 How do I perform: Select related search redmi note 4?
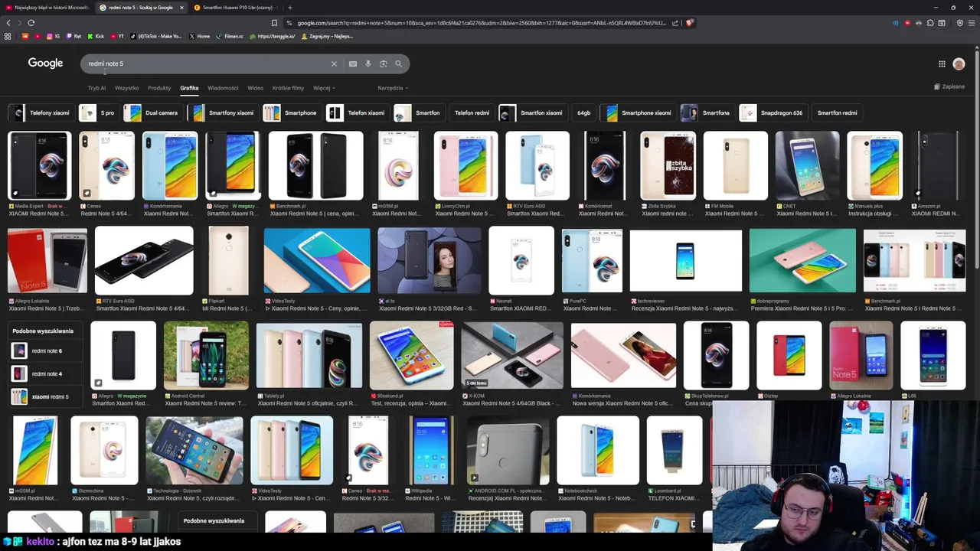coord(46,373)
